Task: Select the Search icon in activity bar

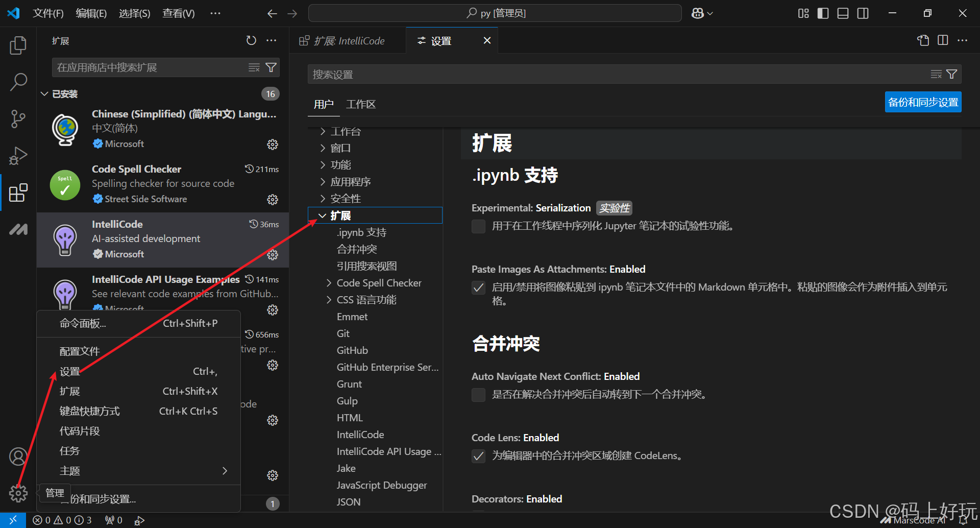Action: click(x=18, y=81)
